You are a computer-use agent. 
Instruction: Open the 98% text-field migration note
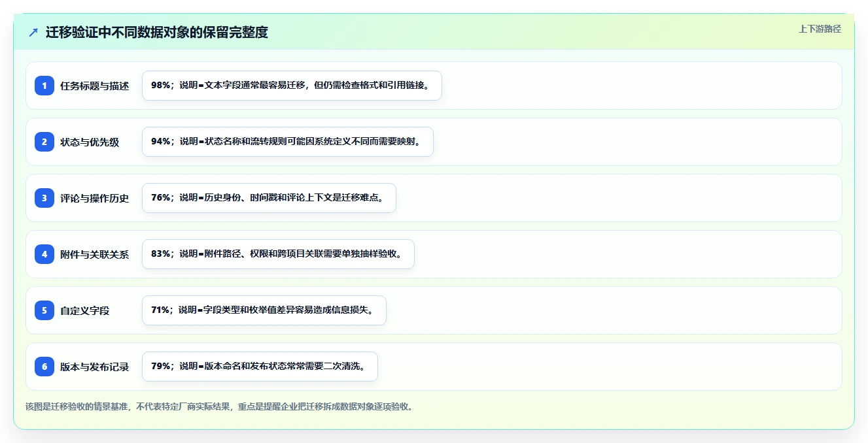(x=292, y=86)
